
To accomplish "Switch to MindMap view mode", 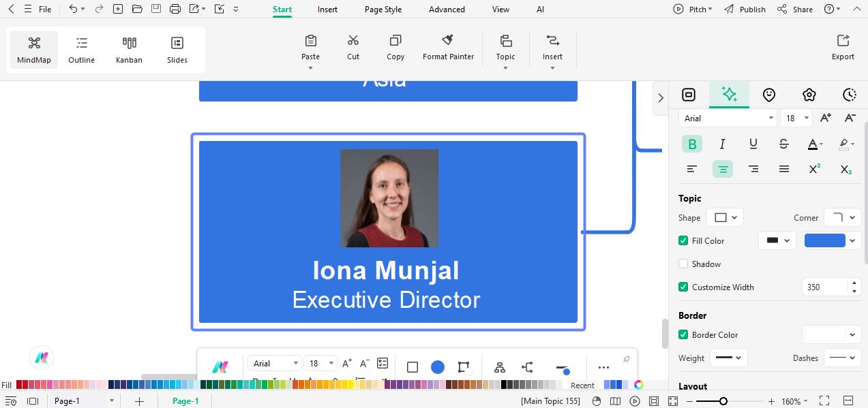I will [34, 50].
